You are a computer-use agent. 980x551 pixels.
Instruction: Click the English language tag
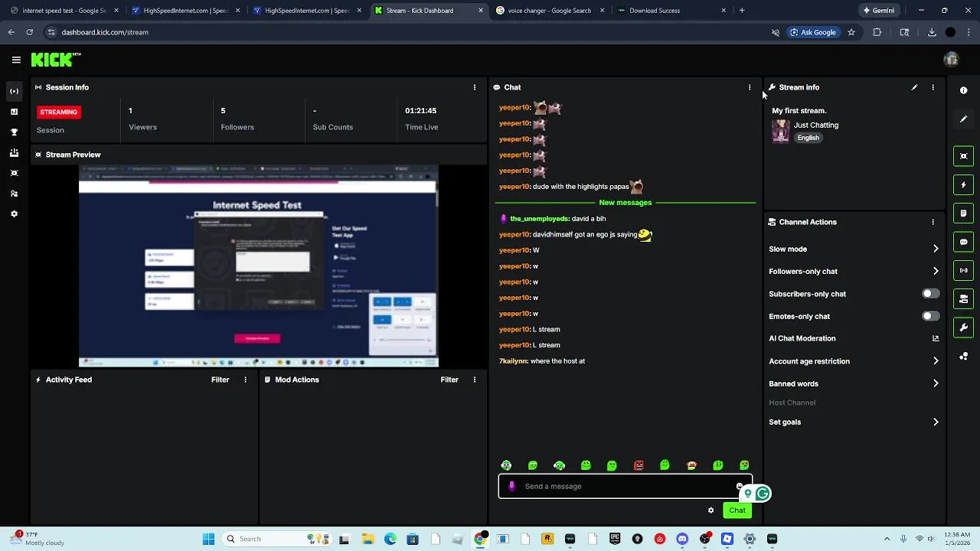coord(808,138)
